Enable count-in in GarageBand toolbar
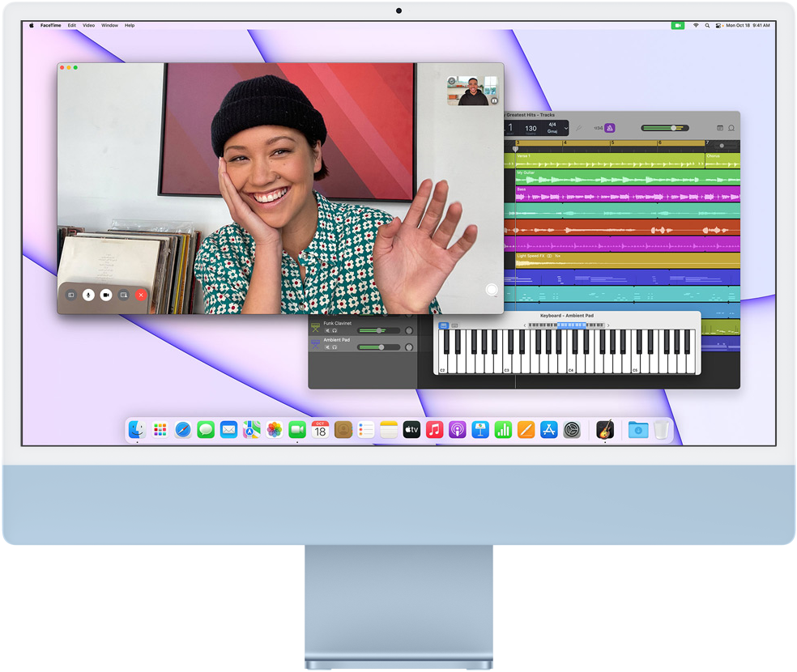Image resolution: width=797 pixels, height=672 pixels. (x=598, y=128)
